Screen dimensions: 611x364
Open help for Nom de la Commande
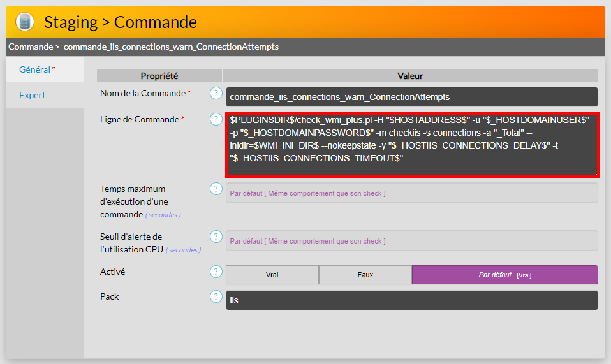(216, 94)
